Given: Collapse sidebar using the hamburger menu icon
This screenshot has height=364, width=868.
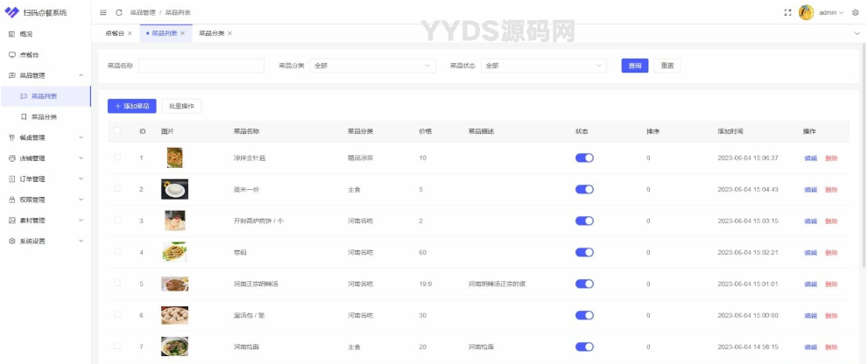Looking at the screenshot, I should pos(103,12).
